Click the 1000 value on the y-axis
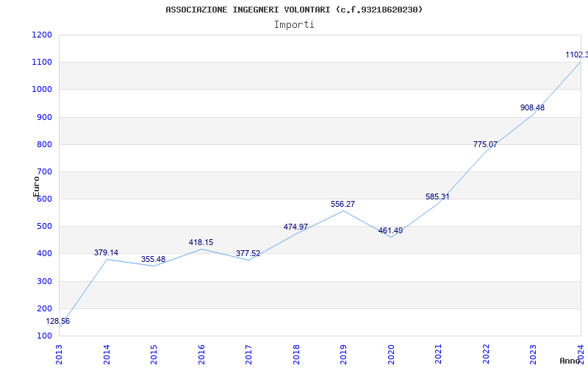 [x=42, y=90]
